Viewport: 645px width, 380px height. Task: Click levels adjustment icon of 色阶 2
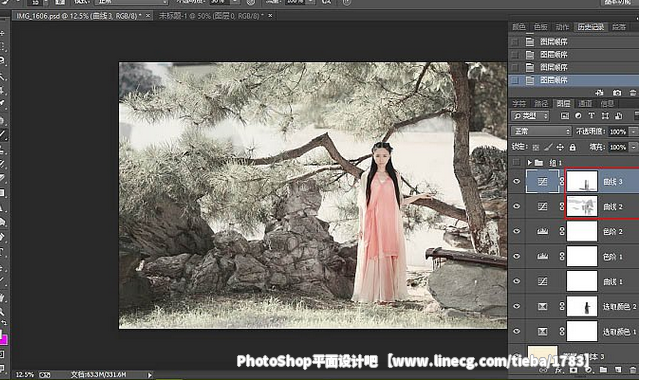[543, 232]
